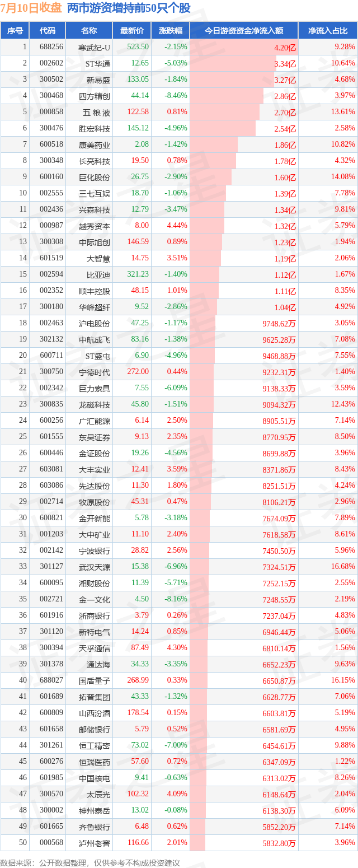The image size is (358, 868).
Task: Click change -3.47% for 兴森科技
Action: click(176, 209)
